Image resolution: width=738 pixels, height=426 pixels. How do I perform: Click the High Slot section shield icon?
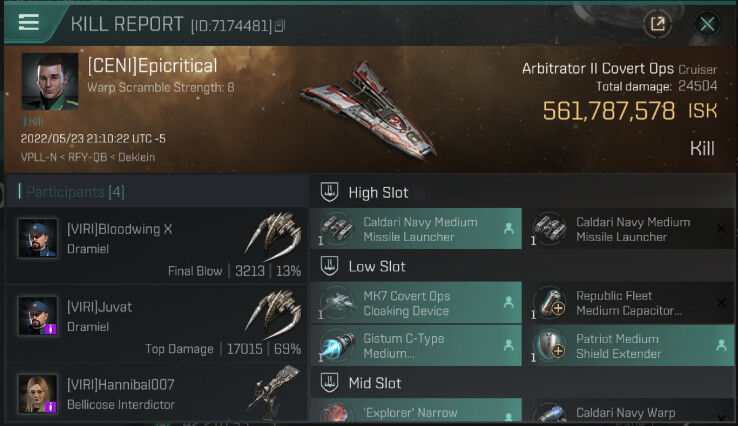[x=329, y=192]
